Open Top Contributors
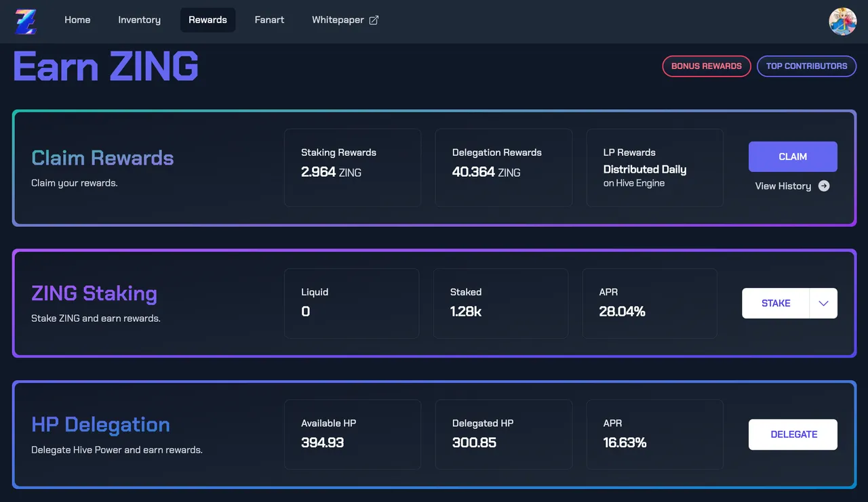Image resolution: width=868 pixels, height=502 pixels. 806,66
